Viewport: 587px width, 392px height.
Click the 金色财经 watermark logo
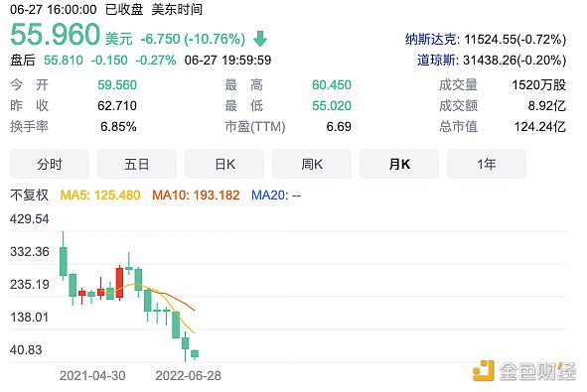point(524,371)
